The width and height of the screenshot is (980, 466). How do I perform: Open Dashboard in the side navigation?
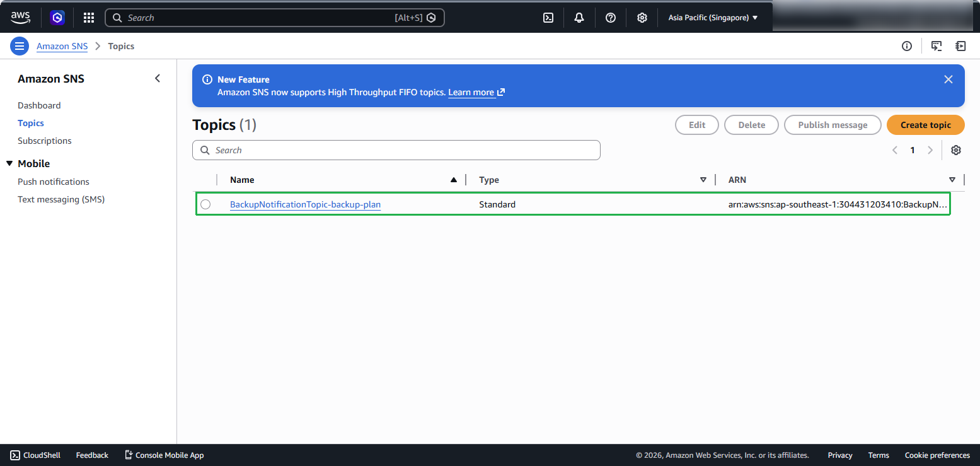(39, 105)
